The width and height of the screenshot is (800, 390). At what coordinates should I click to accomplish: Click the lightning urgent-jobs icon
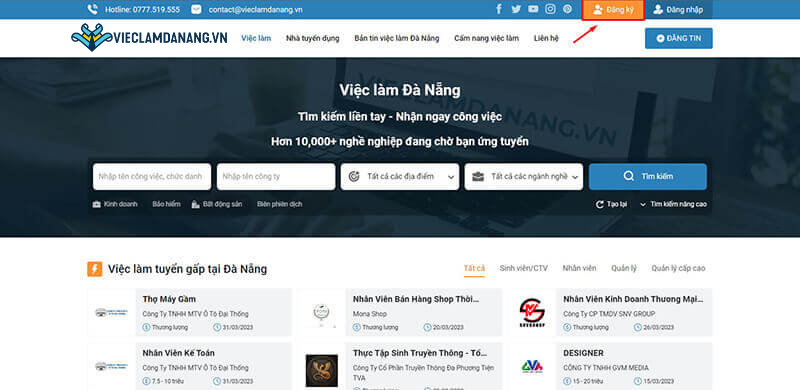94,269
